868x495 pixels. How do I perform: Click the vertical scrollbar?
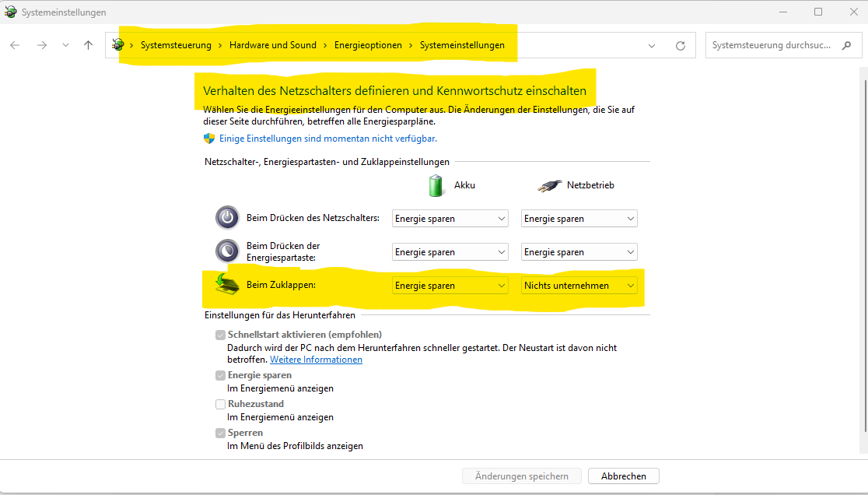point(865,256)
